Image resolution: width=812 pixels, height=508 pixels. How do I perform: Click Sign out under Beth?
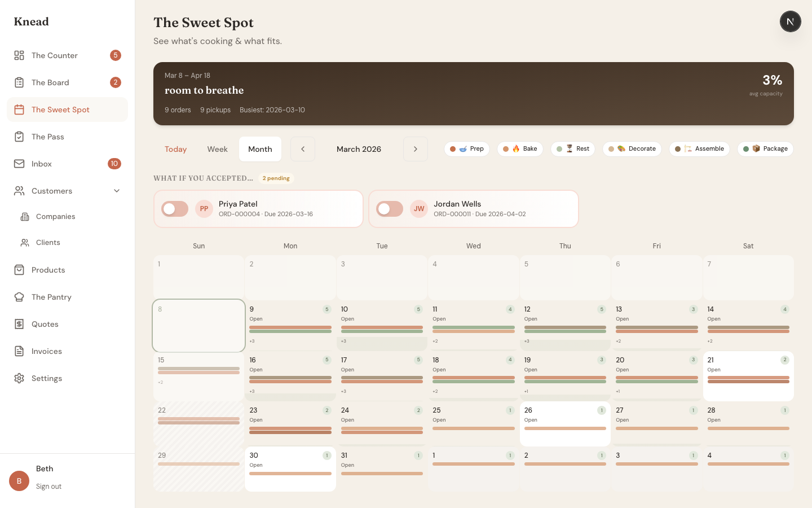[48, 486]
